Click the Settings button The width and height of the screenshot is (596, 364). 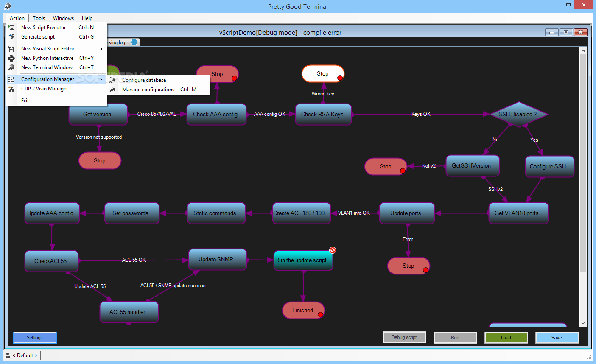[x=35, y=338]
